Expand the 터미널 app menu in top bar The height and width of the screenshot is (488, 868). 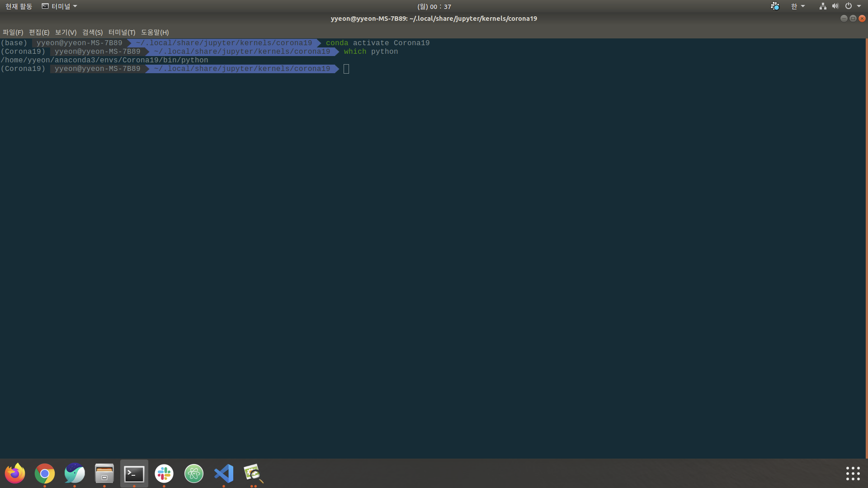point(60,6)
